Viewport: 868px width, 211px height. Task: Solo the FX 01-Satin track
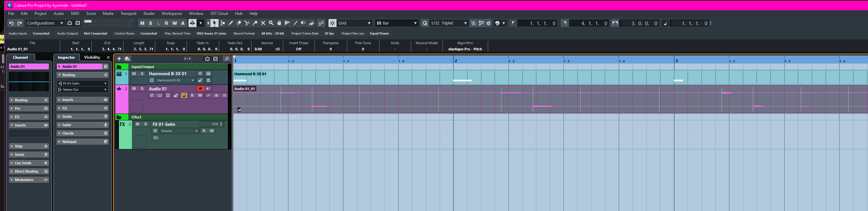click(145, 124)
